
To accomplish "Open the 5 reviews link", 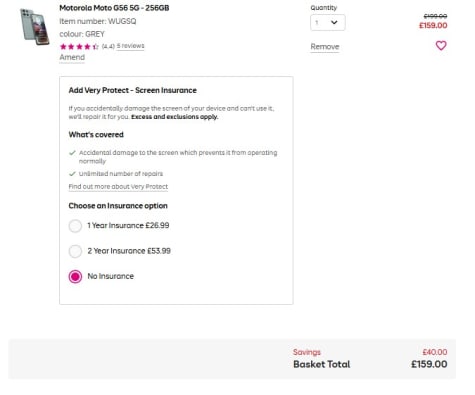I will click(130, 46).
